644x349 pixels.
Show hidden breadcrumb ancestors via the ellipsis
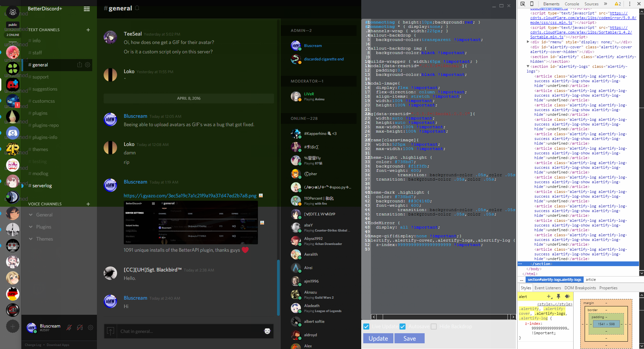pos(521,280)
